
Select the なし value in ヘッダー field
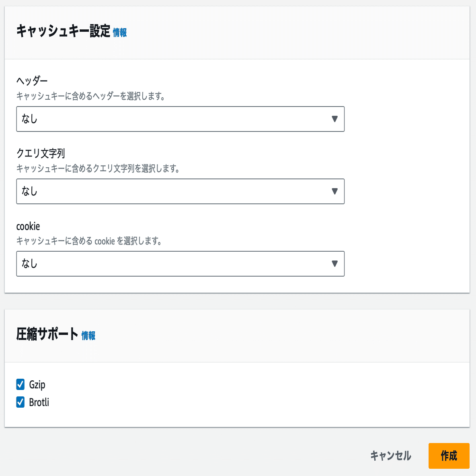click(30, 119)
